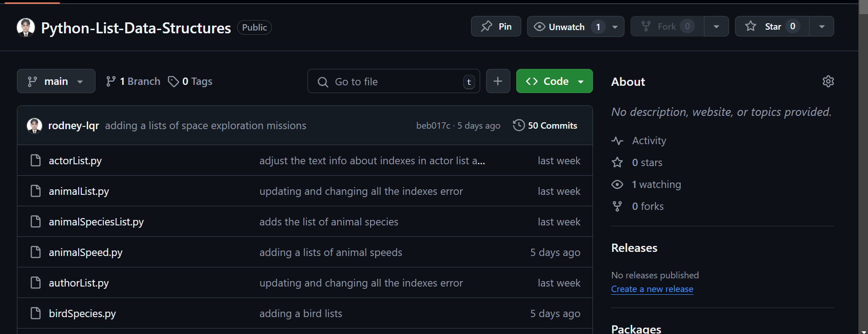
Task: Open the animalSpeed.py file
Action: pos(85,252)
